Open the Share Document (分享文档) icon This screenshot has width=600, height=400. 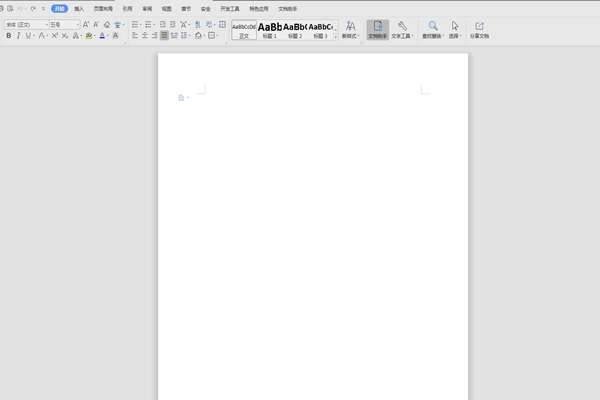tap(479, 26)
